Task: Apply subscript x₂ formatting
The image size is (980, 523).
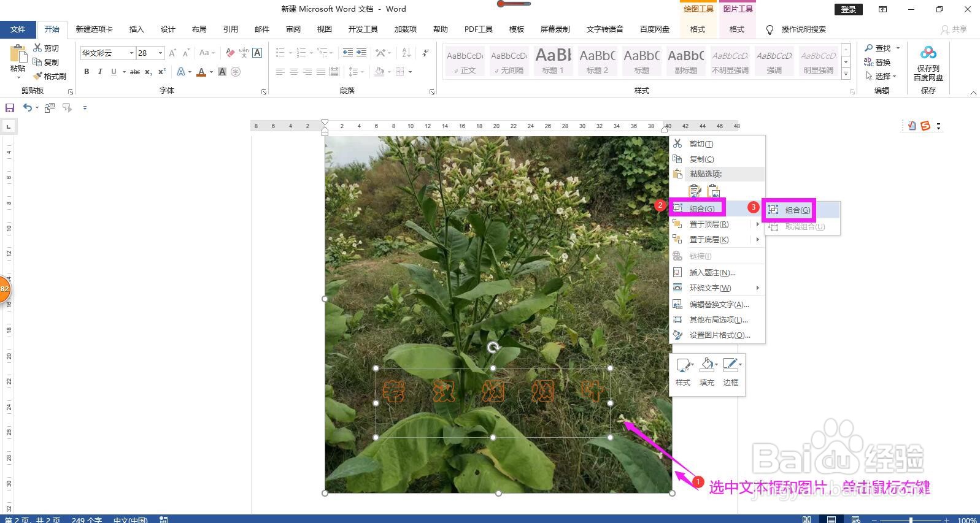Action: pos(149,72)
